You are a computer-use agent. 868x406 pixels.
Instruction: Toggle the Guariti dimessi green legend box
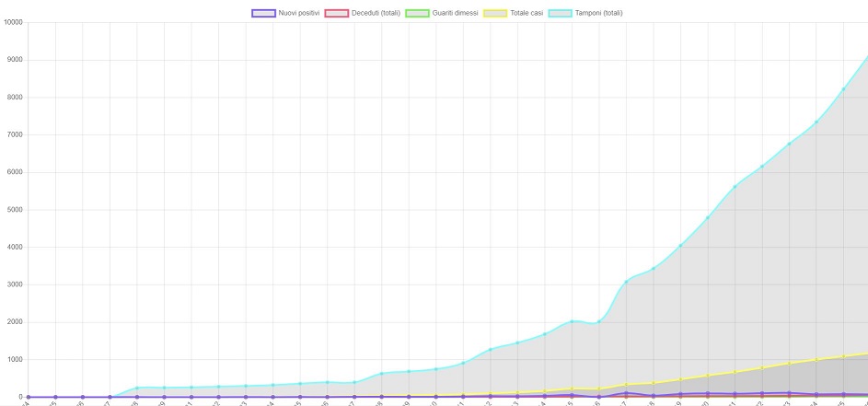tap(417, 14)
